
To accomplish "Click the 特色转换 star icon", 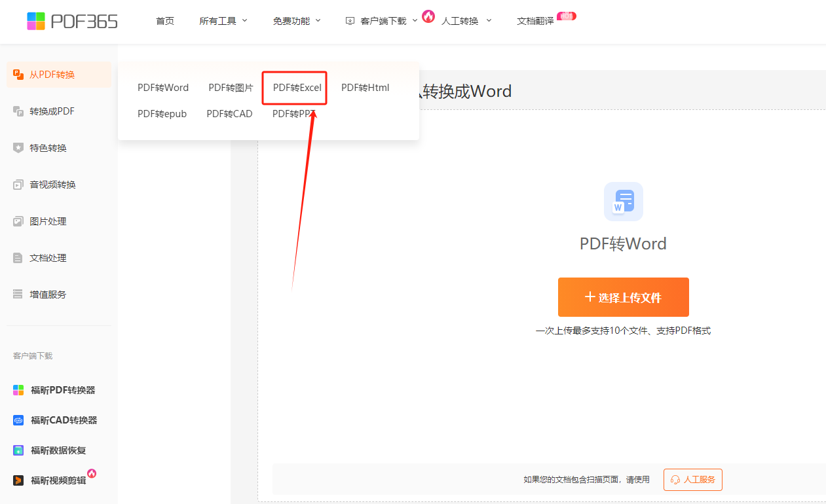I will 18,148.
